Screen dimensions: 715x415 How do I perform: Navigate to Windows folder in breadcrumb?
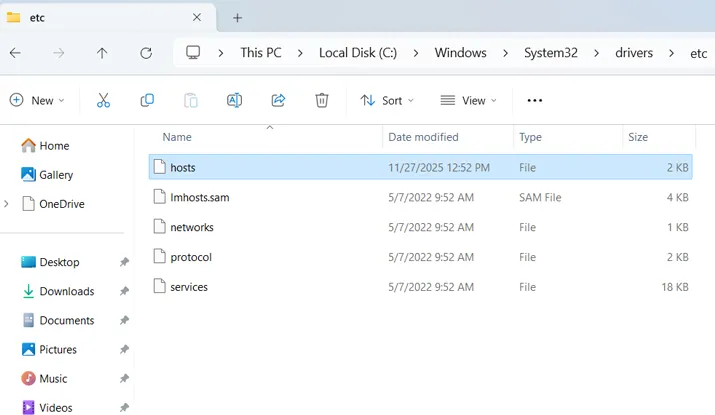click(x=461, y=53)
